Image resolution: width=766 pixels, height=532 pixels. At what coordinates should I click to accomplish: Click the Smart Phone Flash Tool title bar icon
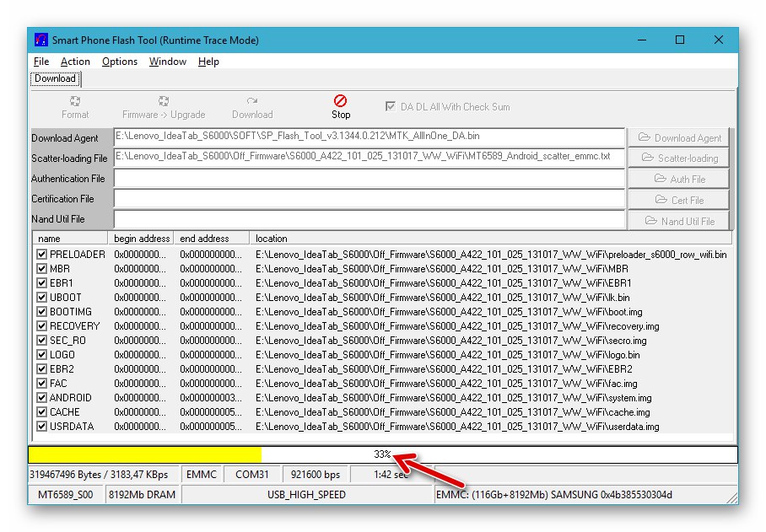coord(40,40)
